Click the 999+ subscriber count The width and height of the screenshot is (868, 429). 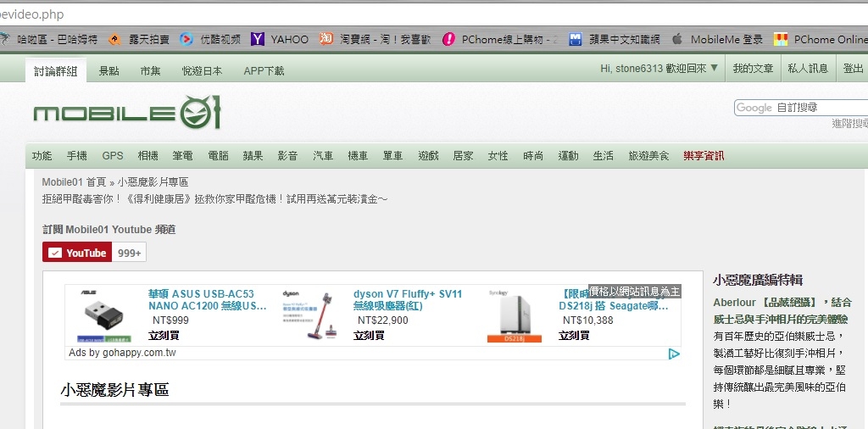tap(129, 253)
